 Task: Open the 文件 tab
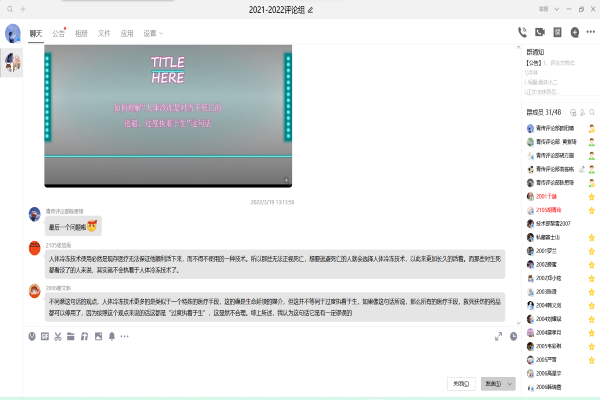pos(104,33)
